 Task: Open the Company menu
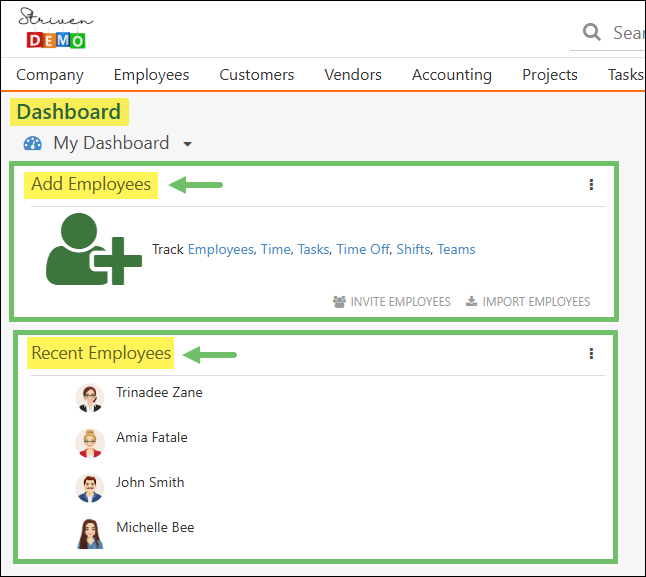(x=50, y=75)
